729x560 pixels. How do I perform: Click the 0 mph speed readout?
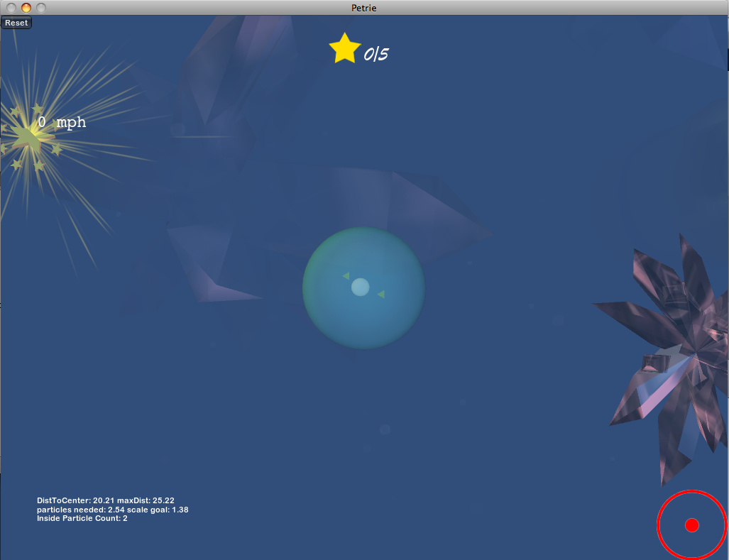coord(62,123)
